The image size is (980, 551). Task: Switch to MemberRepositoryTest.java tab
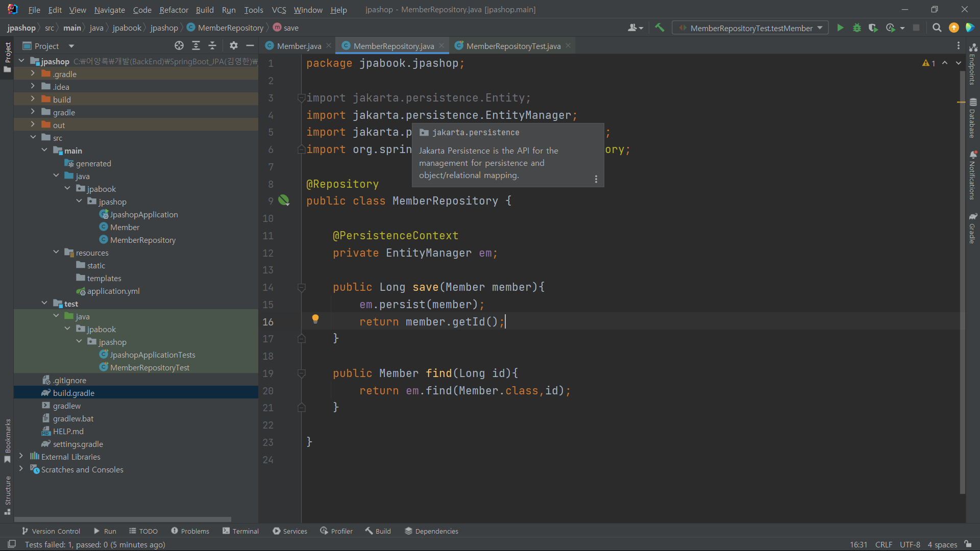(512, 46)
